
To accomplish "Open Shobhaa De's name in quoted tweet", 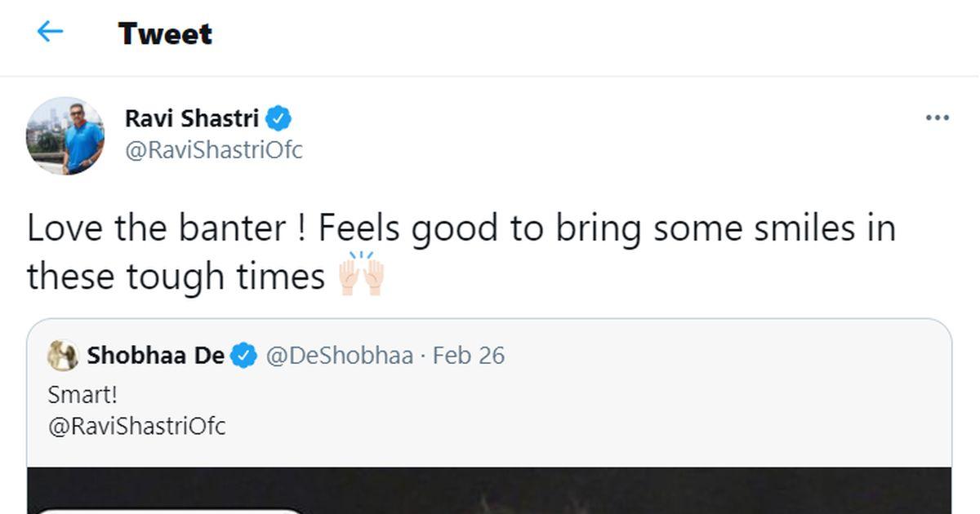I will [x=155, y=356].
